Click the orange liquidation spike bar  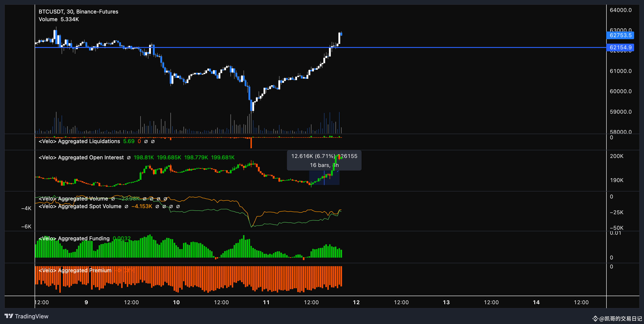(251, 143)
